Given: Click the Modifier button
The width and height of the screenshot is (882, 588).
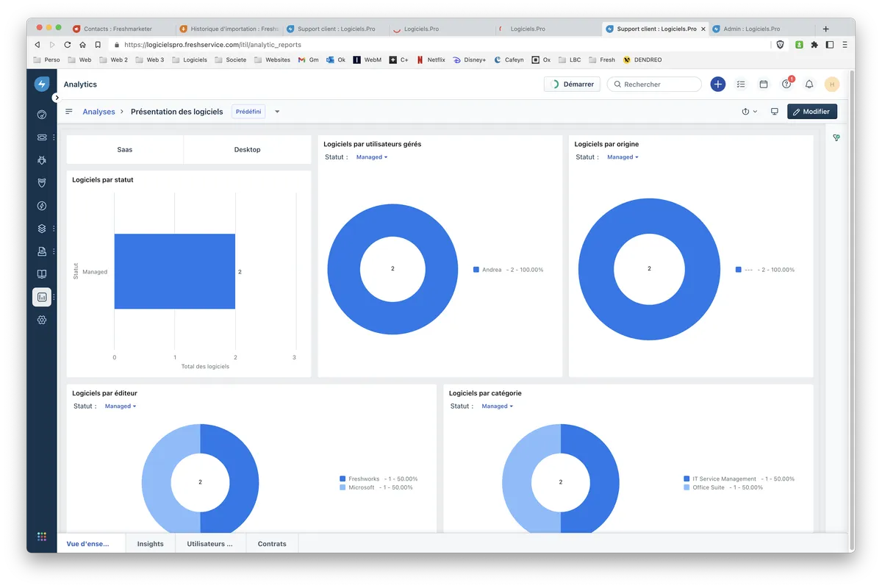Looking at the screenshot, I should point(812,112).
